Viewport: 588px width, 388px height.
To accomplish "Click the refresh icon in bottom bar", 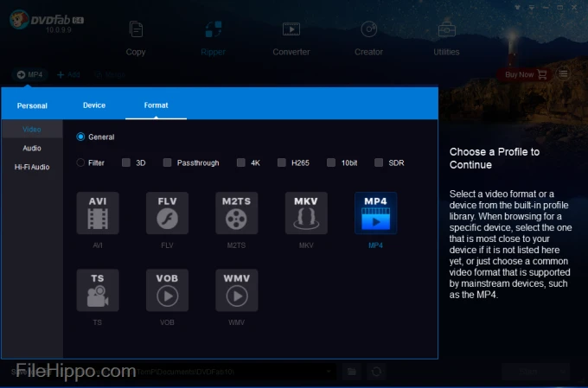I will pos(376,372).
